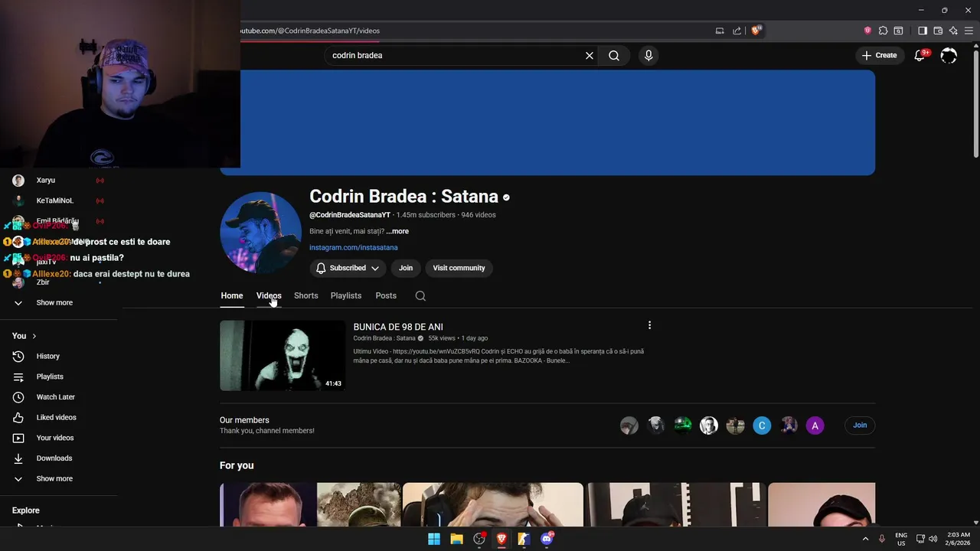Open Discord from the taskbar

547,539
